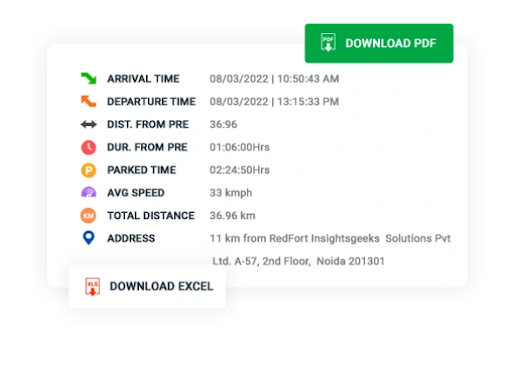This screenshot has height=373, width=512.
Task: Click the 36.96 km value
Action: coord(232,216)
